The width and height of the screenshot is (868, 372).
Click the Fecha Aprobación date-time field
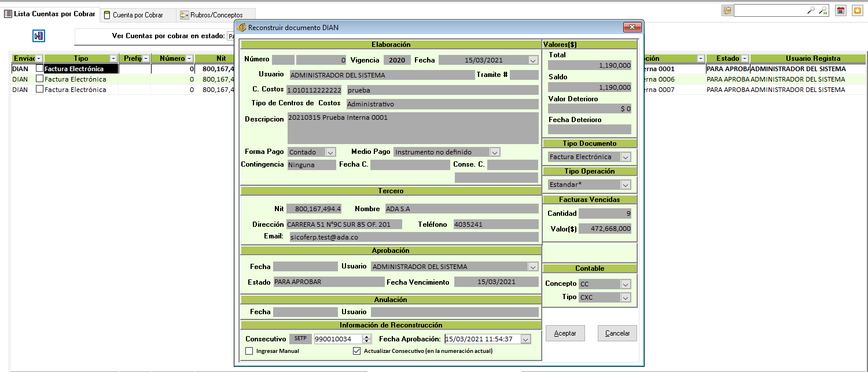[481, 339]
